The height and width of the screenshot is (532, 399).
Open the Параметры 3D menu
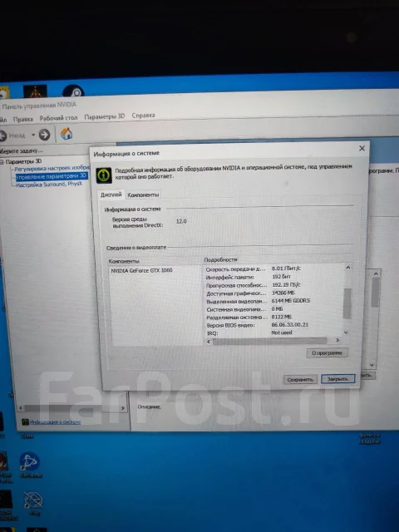point(105,116)
